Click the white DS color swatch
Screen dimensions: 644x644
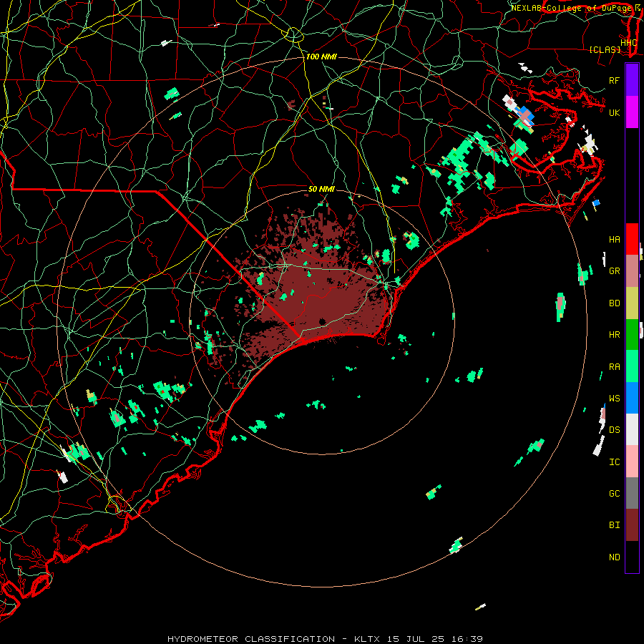click(632, 429)
